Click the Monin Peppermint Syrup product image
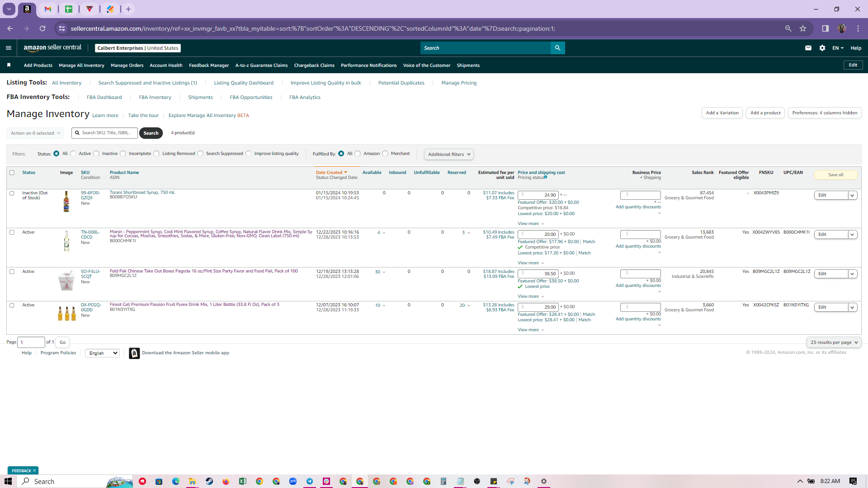The height and width of the screenshot is (488, 868). tap(66, 240)
